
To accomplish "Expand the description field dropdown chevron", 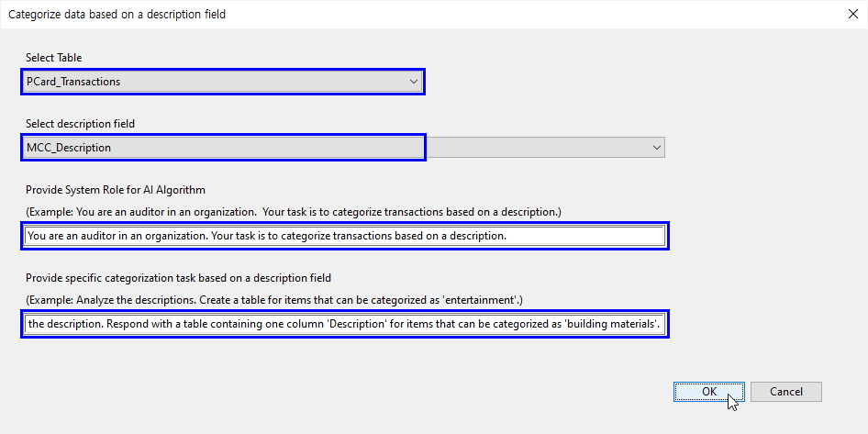I will [656, 148].
